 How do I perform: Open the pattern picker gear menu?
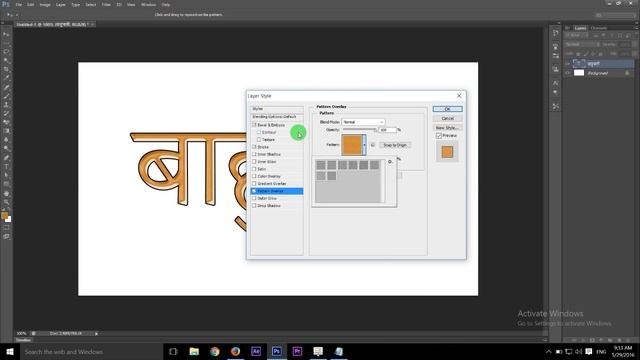point(390,162)
